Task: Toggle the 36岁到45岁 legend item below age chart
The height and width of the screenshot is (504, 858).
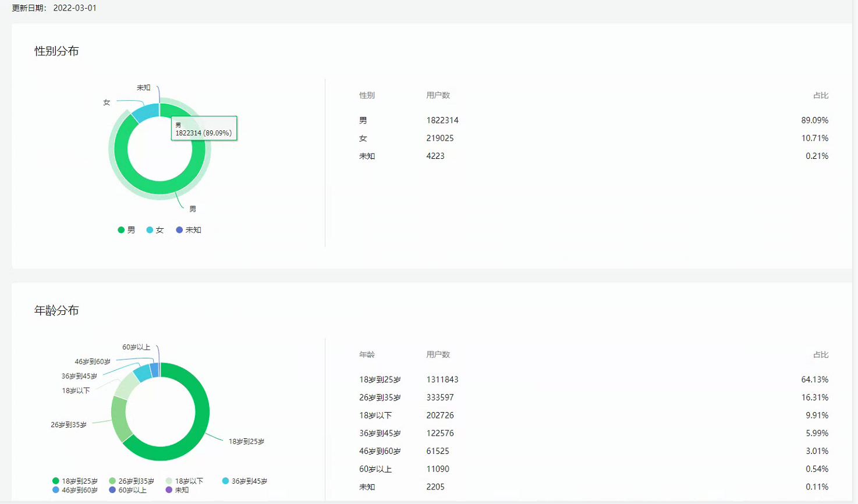Action: [245, 481]
